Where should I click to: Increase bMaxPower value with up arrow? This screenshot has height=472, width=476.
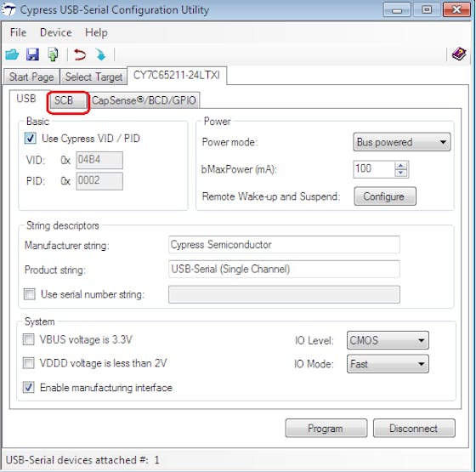[401, 166]
